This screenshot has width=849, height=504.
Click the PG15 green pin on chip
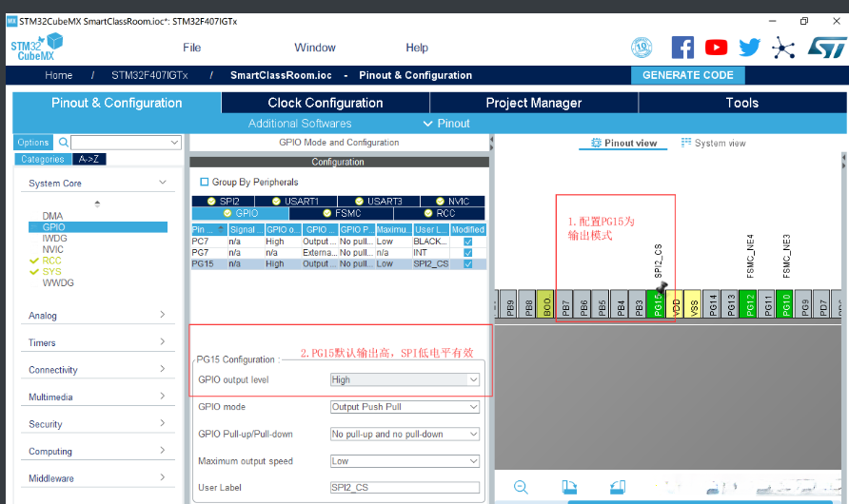pyautogui.click(x=657, y=304)
